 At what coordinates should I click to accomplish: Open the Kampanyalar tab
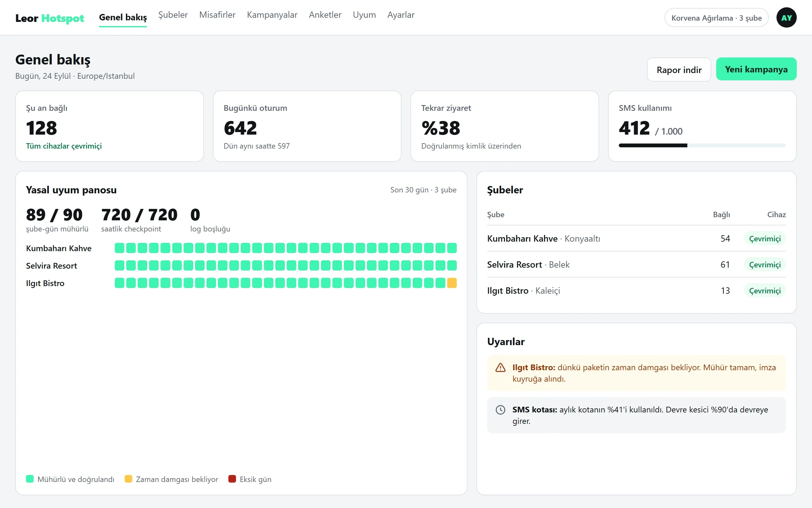coord(272,15)
